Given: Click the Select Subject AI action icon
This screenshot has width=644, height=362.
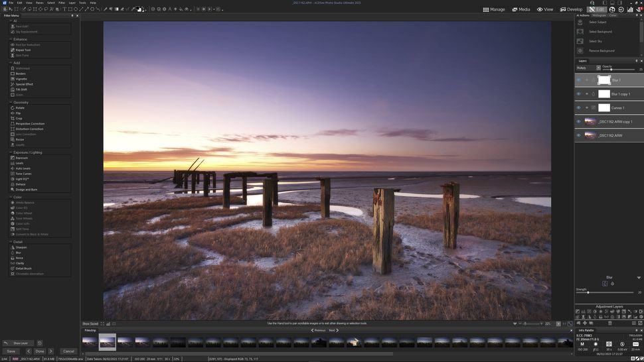Looking at the screenshot, I should tap(580, 22).
